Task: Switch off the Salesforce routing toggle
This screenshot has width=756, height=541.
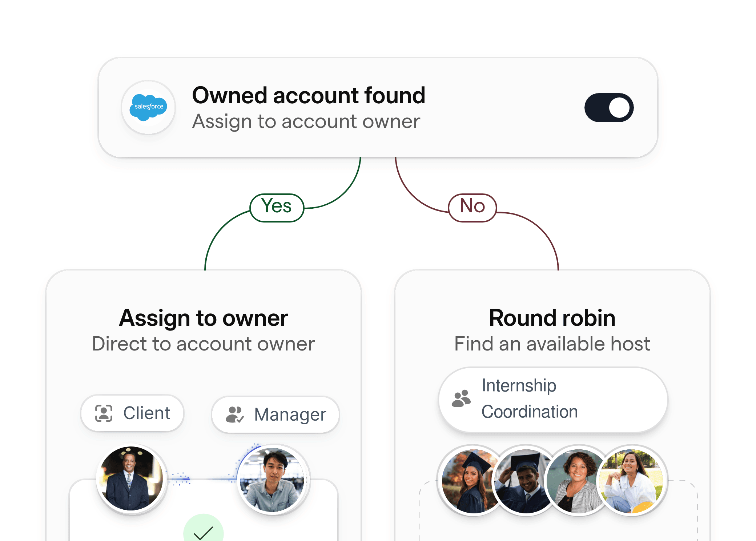Action: pos(609,107)
